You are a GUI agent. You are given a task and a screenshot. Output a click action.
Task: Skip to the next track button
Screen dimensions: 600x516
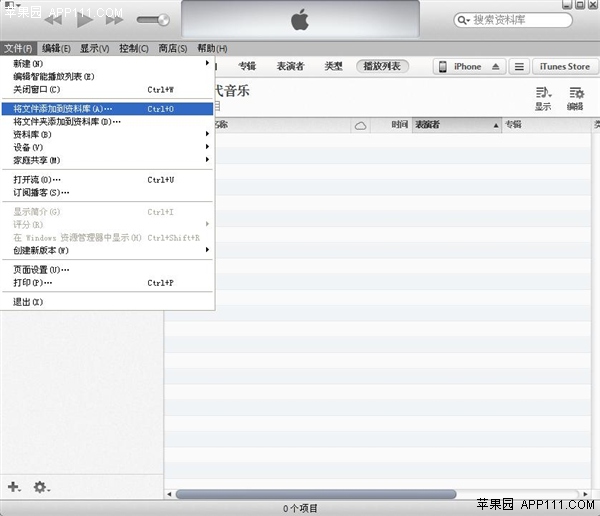(x=114, y=20)
